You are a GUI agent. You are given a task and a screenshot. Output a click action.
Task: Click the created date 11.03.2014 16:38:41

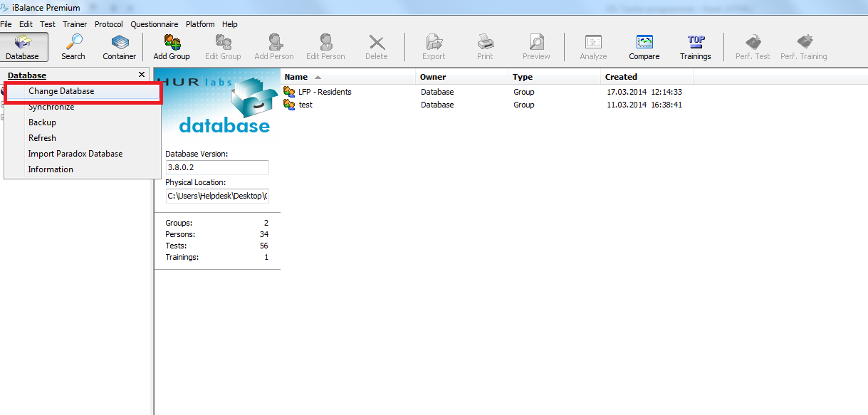click(x=644, y=105)
